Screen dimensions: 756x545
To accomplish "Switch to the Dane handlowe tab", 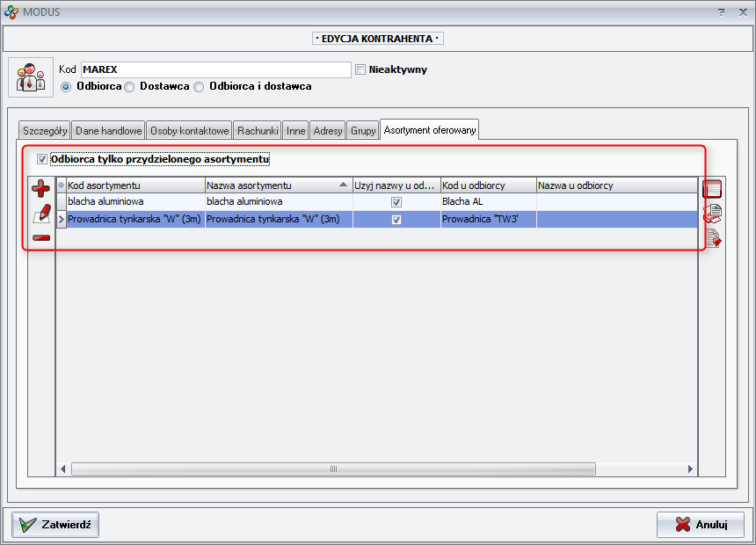I will pyautogui.click(x=108, y=131).
